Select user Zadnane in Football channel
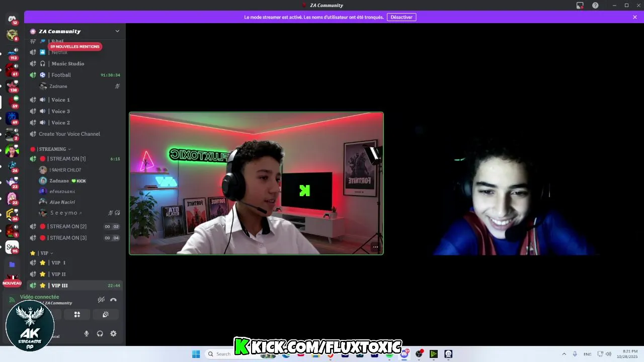 79,86
